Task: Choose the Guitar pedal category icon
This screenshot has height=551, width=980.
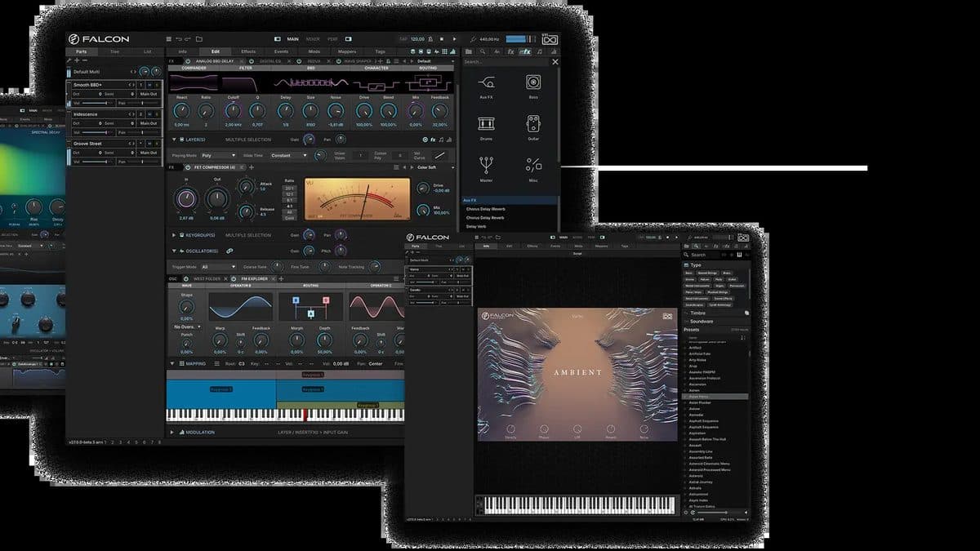Action: [533, 124]
